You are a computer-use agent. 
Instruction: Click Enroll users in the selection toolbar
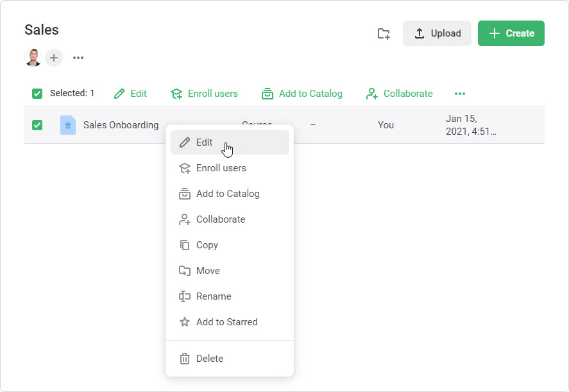pos(204,94)
